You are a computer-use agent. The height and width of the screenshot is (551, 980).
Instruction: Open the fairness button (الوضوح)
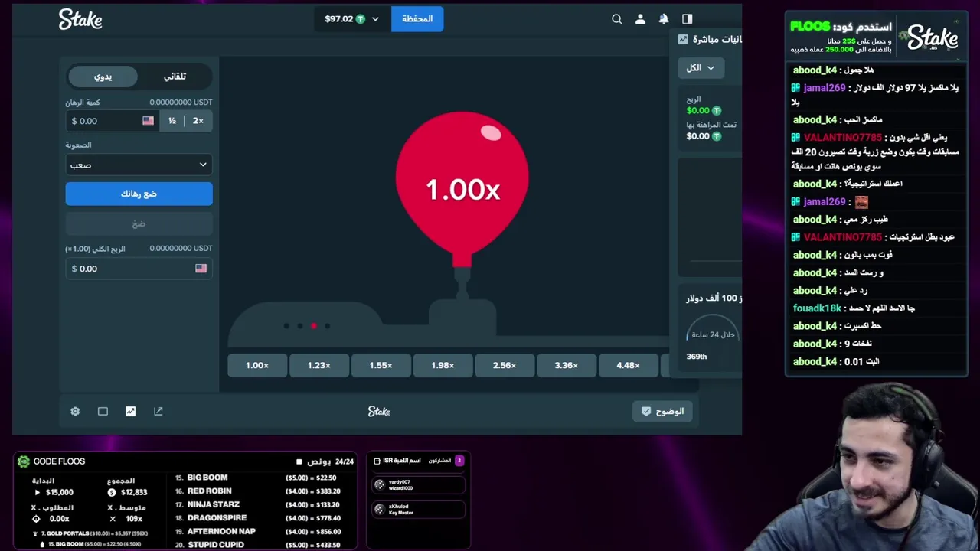pyautogui.click(x=663, y=411)
